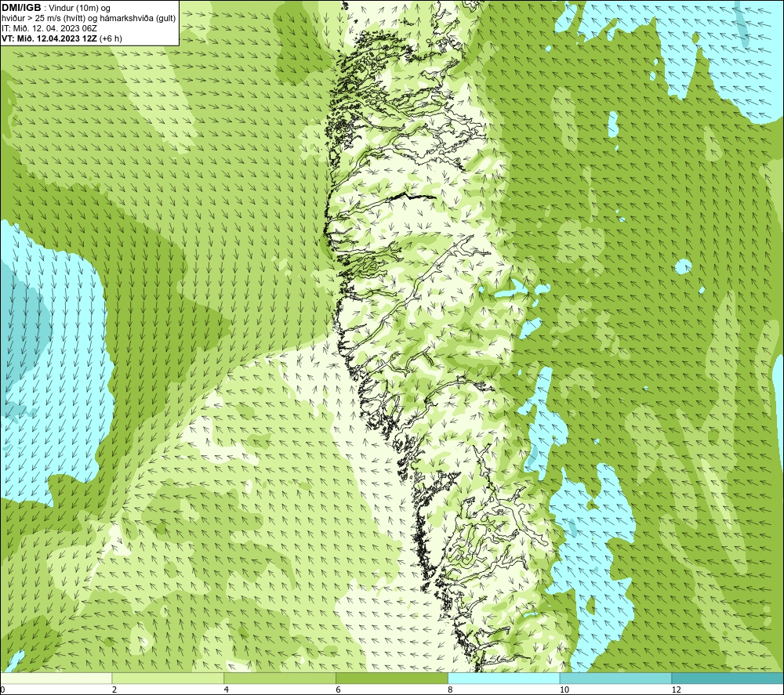Click the legend value label '4'
This screenshot has width=784, height=695.
[227, 690]
